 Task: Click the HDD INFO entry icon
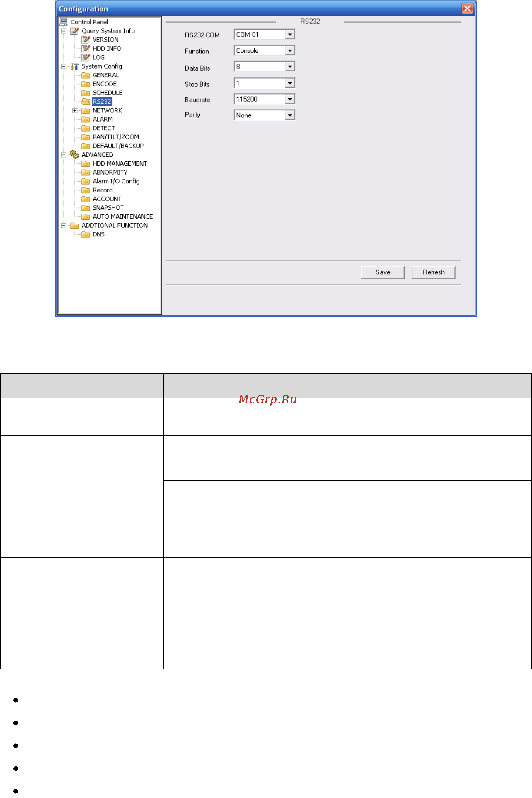tap(86, 49)
